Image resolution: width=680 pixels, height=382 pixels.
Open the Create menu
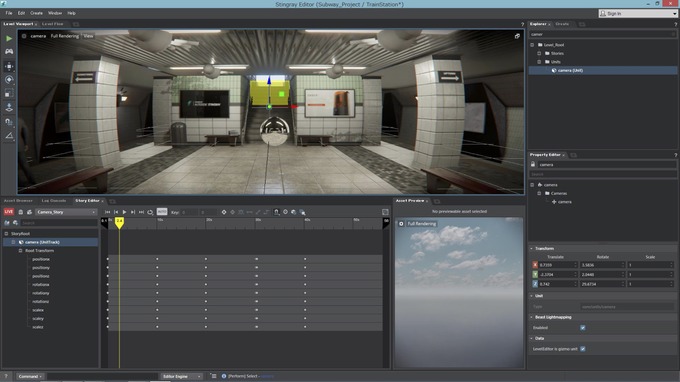pyautogui.click(x=36, y=13)
